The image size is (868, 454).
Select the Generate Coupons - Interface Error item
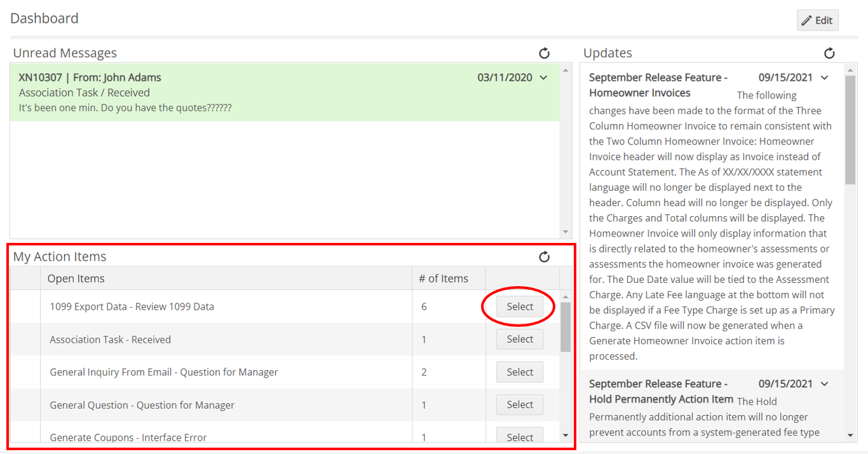(x=519, y=436)
